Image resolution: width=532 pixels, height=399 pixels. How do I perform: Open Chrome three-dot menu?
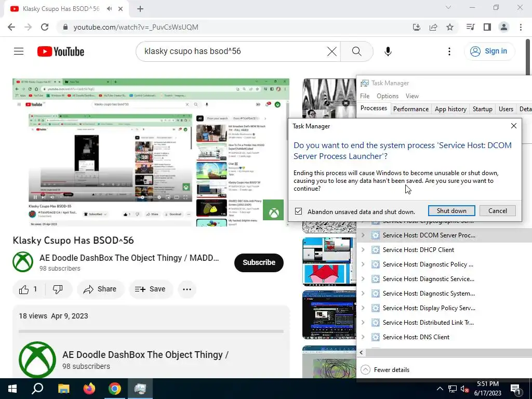[521, 27]
